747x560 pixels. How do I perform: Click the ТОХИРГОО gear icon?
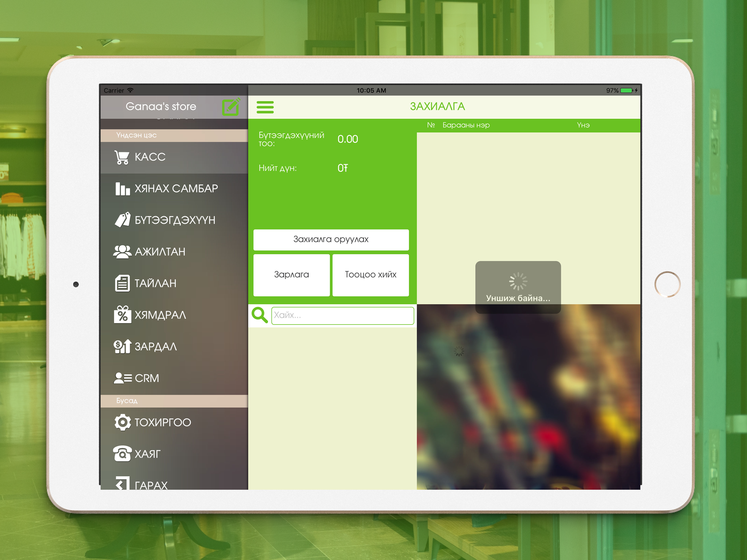[x=122, y=422]
